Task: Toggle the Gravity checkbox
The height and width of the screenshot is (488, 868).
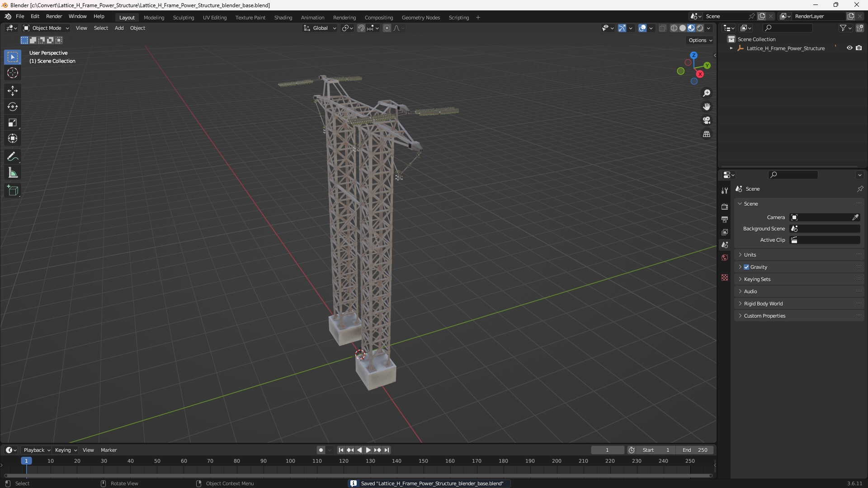Action: pyautogui.click(x=746, y=267)
